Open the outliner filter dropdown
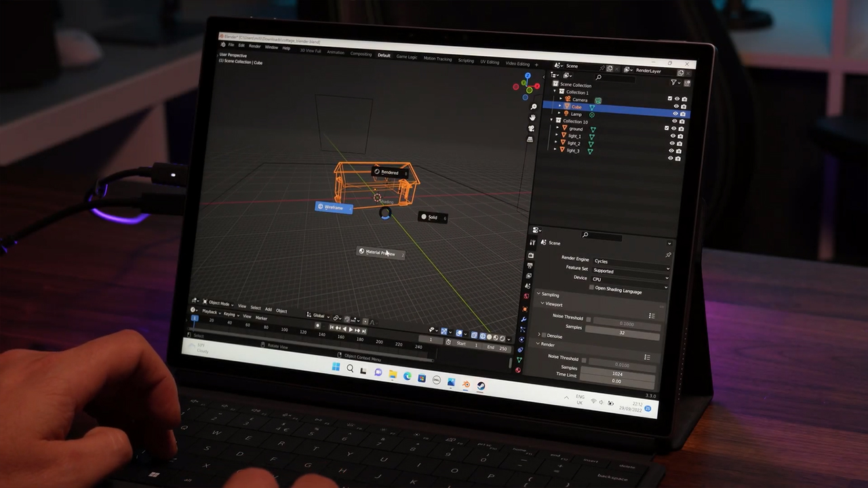 [x=676, y=82]
